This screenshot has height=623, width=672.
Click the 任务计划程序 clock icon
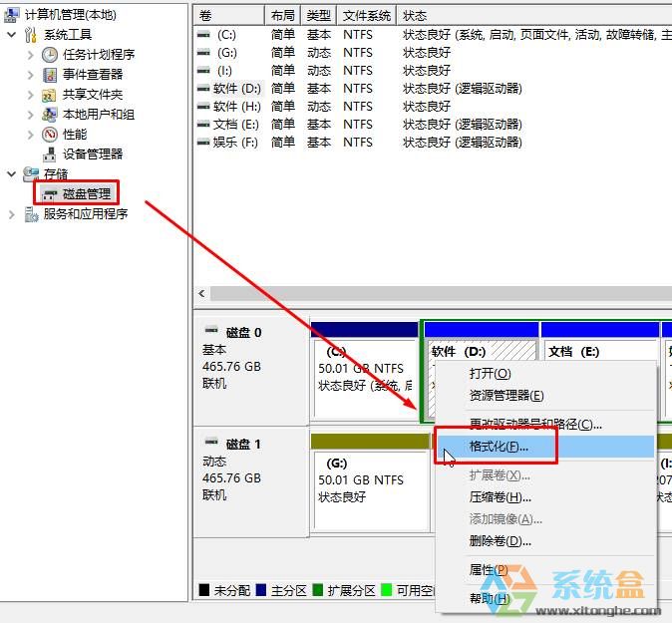50,55
